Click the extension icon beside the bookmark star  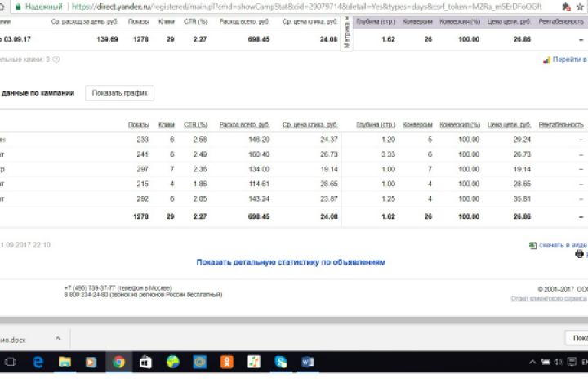(566, 7)
